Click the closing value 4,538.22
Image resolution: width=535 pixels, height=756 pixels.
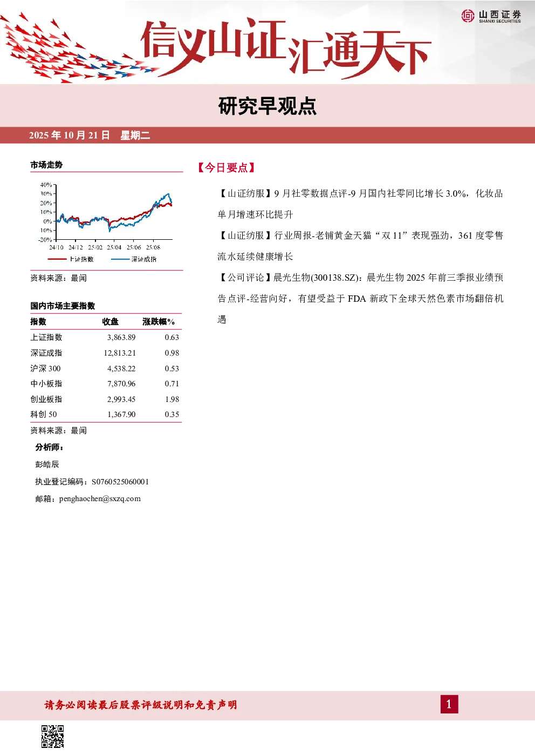click(x=121, y=369)
